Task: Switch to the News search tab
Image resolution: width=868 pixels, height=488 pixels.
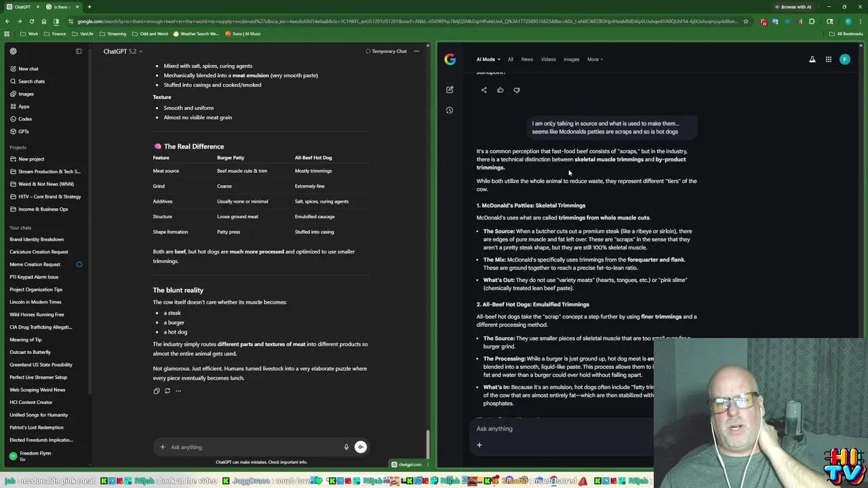Action: (x=527, y=59)
